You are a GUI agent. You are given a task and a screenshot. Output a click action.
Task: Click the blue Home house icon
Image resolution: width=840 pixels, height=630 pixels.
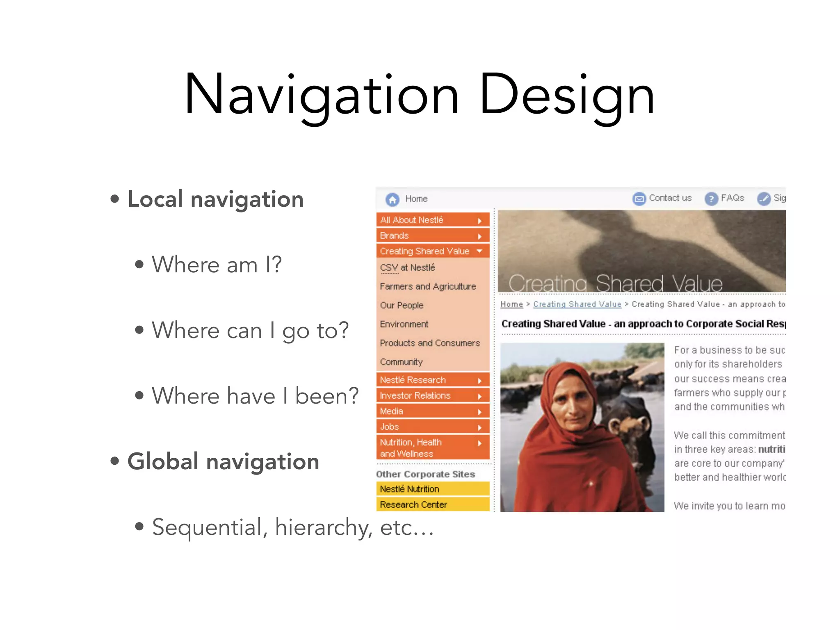tap(392, 199)
